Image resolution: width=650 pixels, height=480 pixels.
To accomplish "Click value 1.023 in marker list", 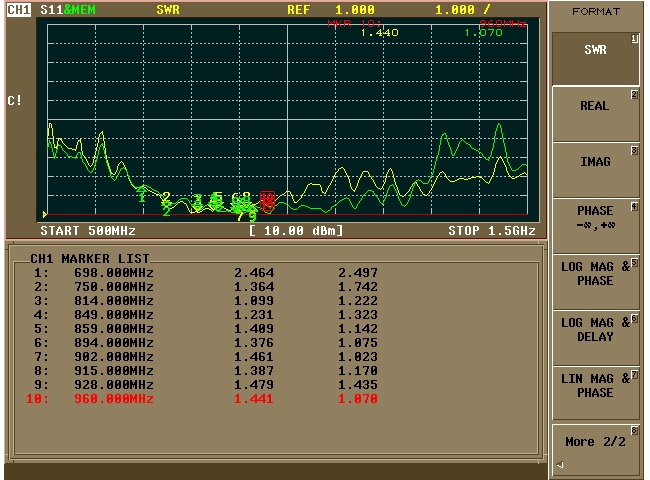I will (358, 357).
